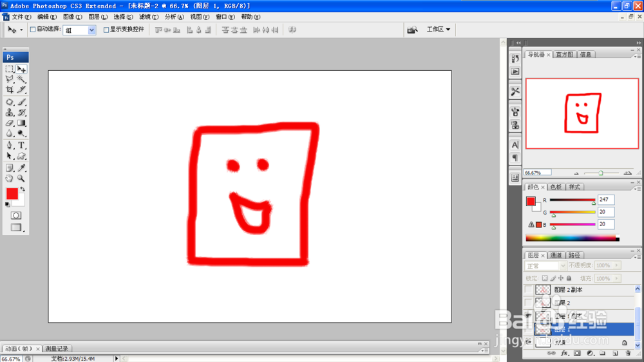Select the Rectangular Marquee tool
The height and width of the screenshot is (362, 644).
click(x=10, y=69)
